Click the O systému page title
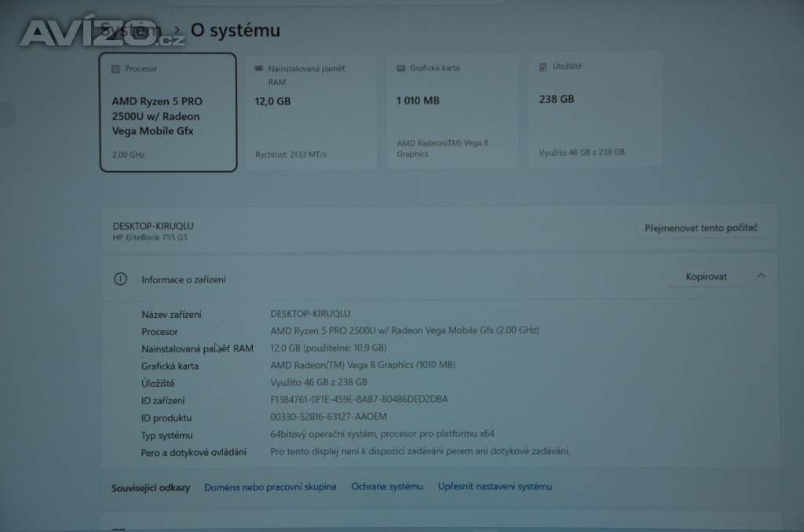The image size is (804, 532). (x=236, y=31)
